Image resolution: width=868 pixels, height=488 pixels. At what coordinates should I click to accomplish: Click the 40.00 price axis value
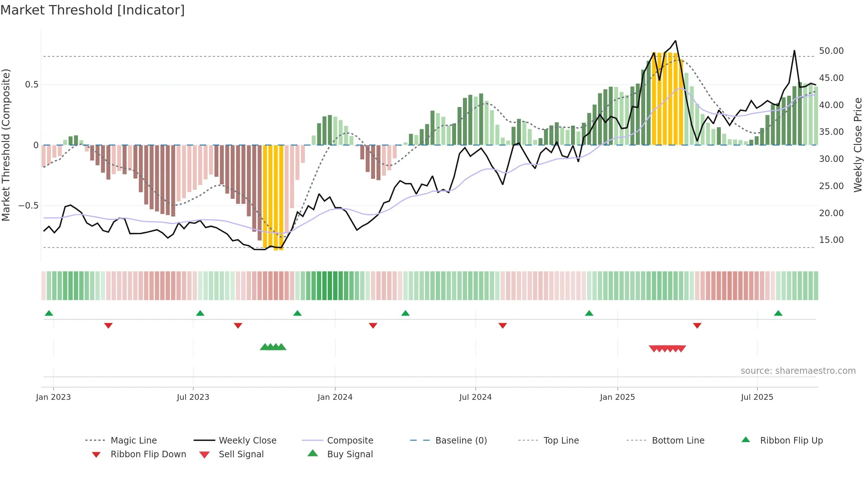pyautogui.click(x=831, y=105)
